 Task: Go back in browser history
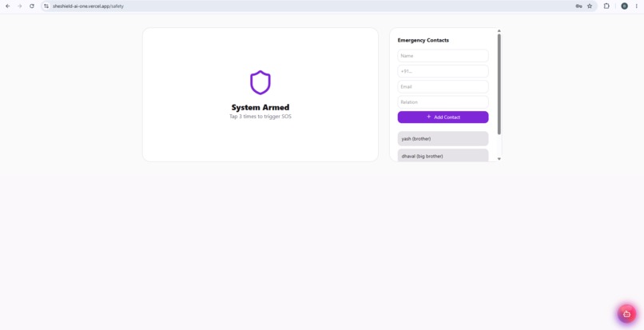tap(8, 6)
